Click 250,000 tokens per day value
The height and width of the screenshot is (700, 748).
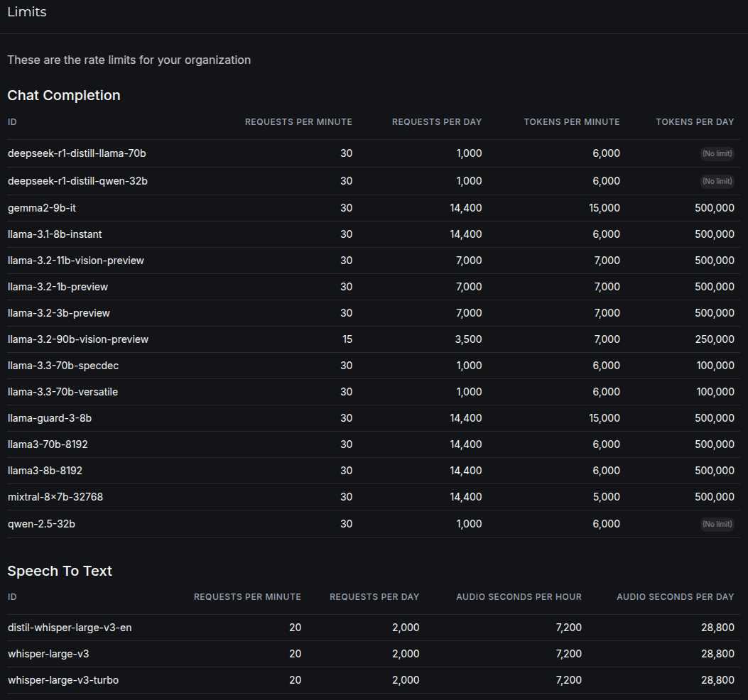[x=715, y=339]
